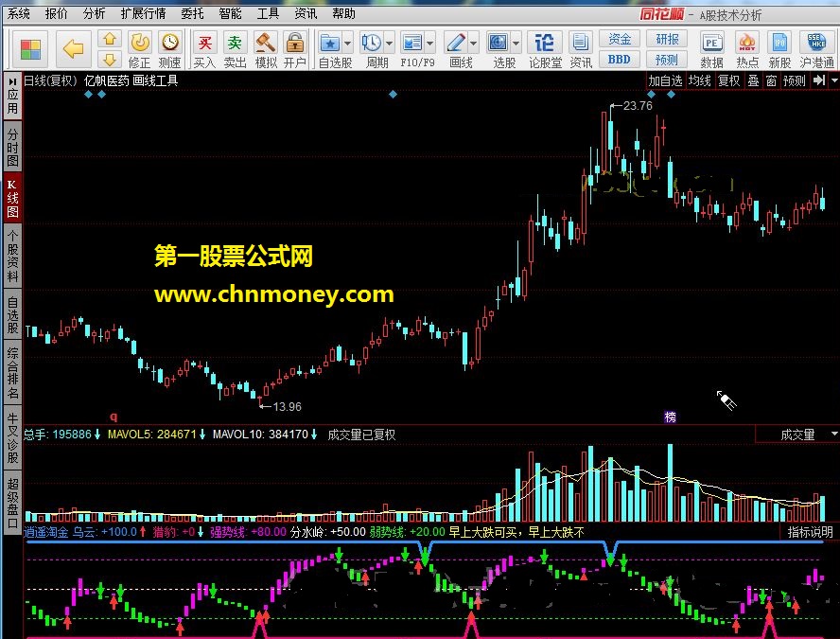This screenshot has width=840, height=639.
Task: Switch to 牛叉诊股 sidebar tab
Action: click(x=12, y=437)
